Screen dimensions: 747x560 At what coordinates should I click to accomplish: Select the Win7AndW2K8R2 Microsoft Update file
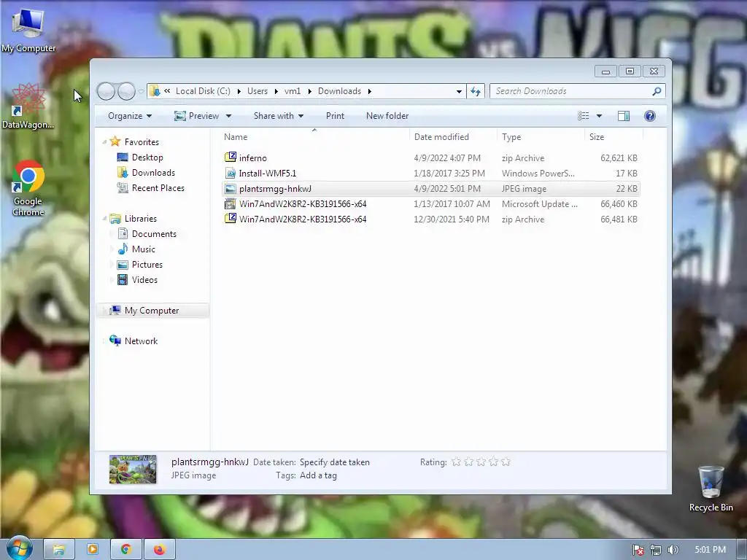431,204
